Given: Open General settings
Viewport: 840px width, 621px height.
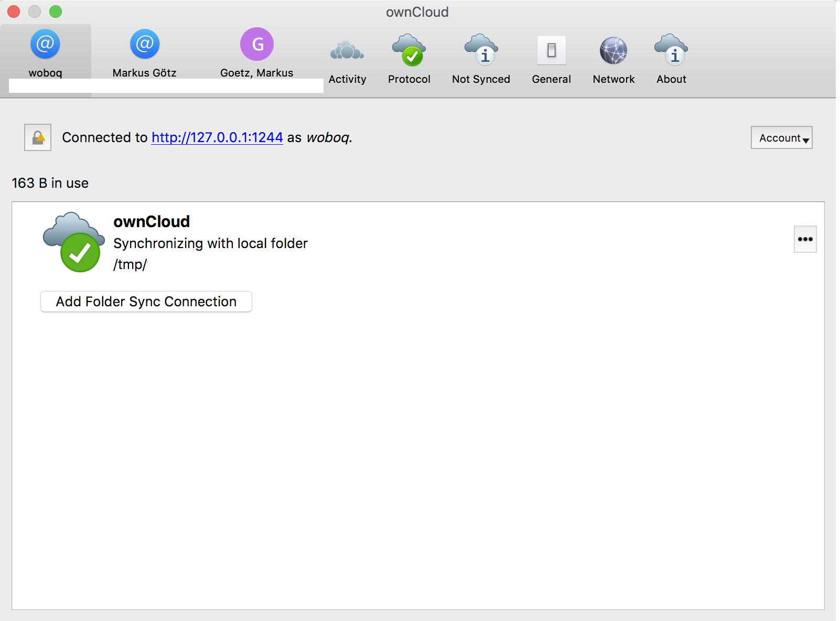Looking at the screenshot, I should pyautogui.click(x=551, y=61).
